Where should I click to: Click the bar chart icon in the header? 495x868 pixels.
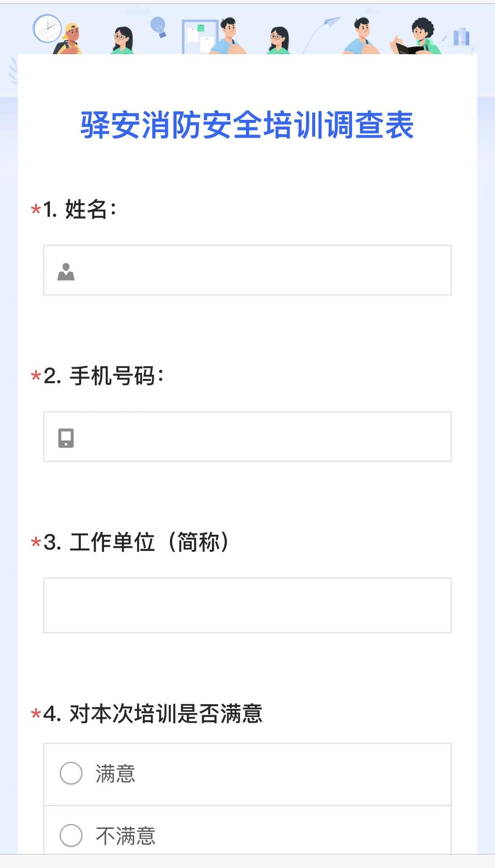point(461,37)
